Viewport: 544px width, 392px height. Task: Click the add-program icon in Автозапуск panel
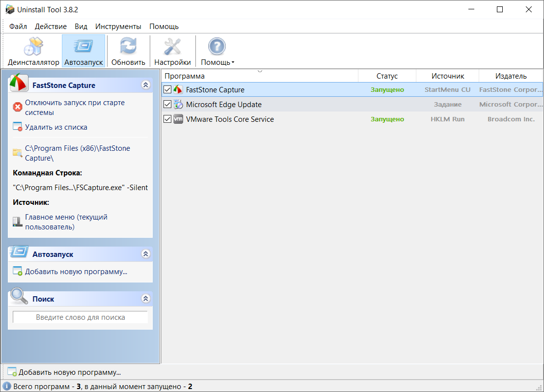(18, 271)
